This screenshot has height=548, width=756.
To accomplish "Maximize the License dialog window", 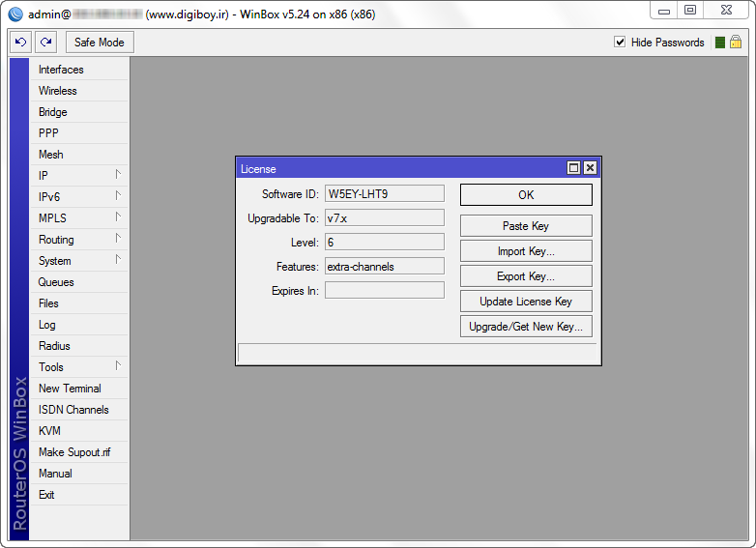I will [573, 168].
